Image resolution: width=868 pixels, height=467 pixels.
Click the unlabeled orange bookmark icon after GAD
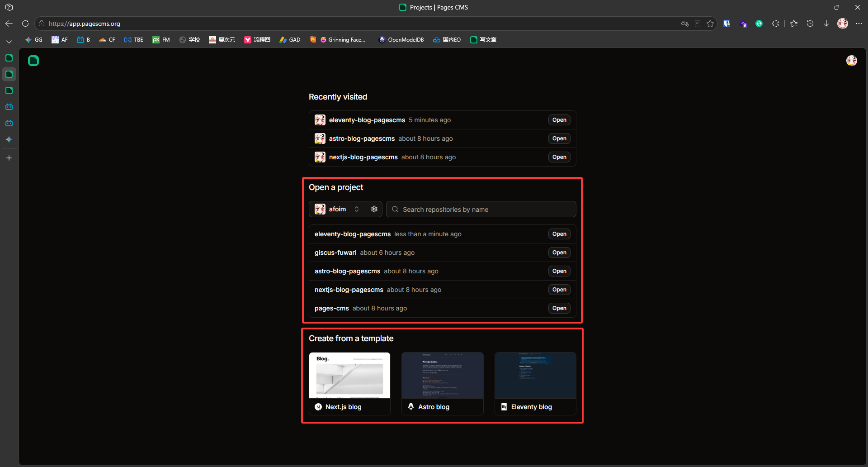pos(313,40)
